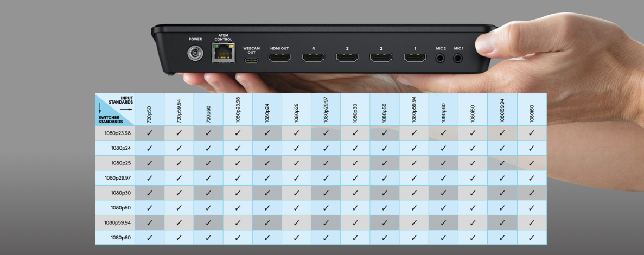Click HDMI input port 1
644x255 pixels.
click(x=415, y=58)
